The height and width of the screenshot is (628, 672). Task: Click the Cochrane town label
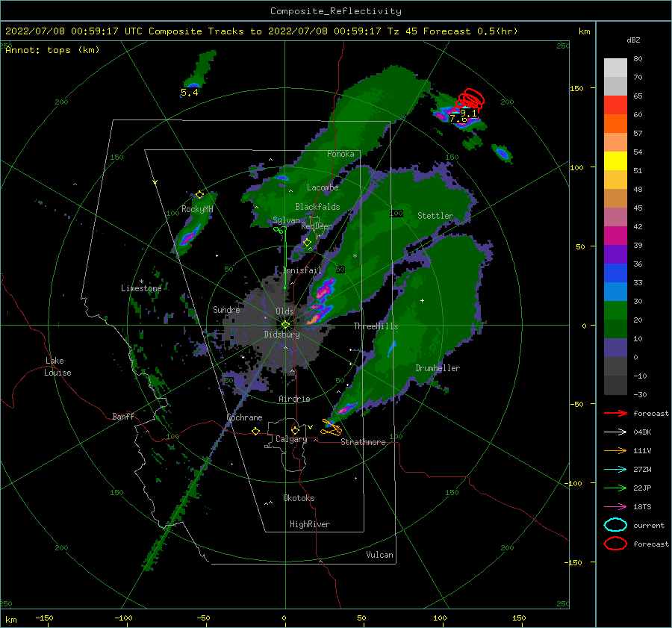click(x=244, y=417)
